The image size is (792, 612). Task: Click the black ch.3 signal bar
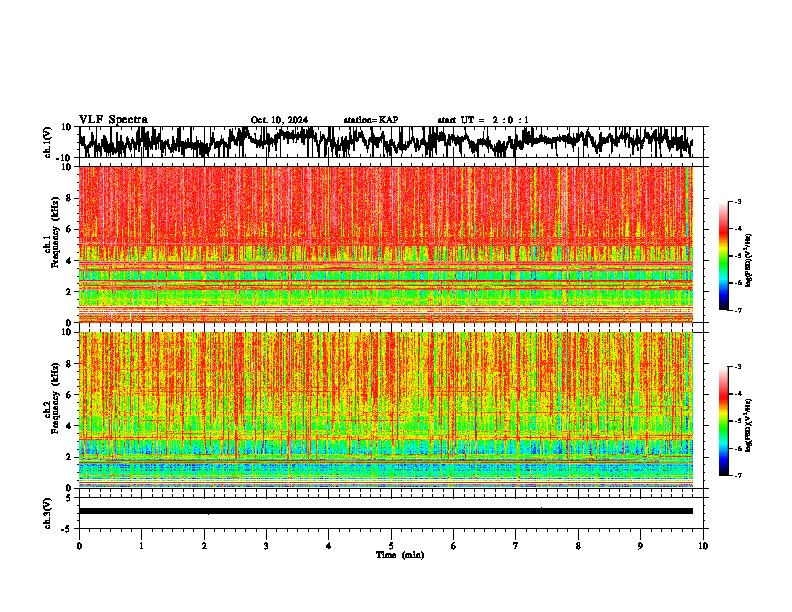click(386, 511)
